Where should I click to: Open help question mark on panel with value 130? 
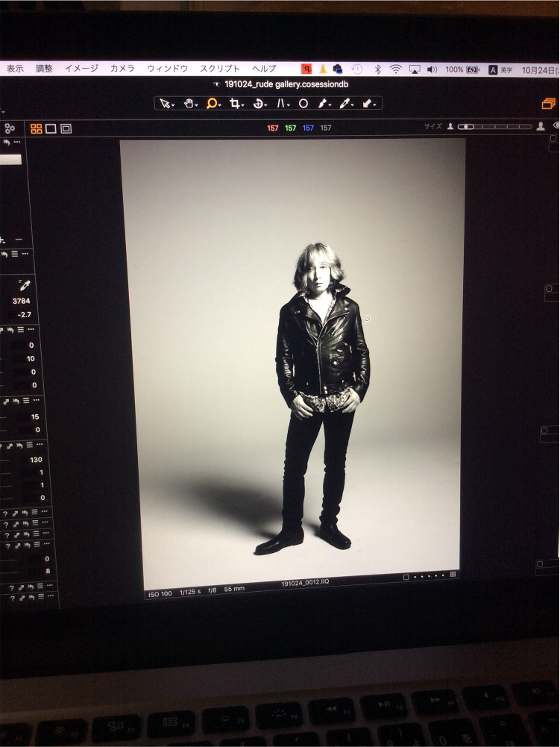click(1, 446)
